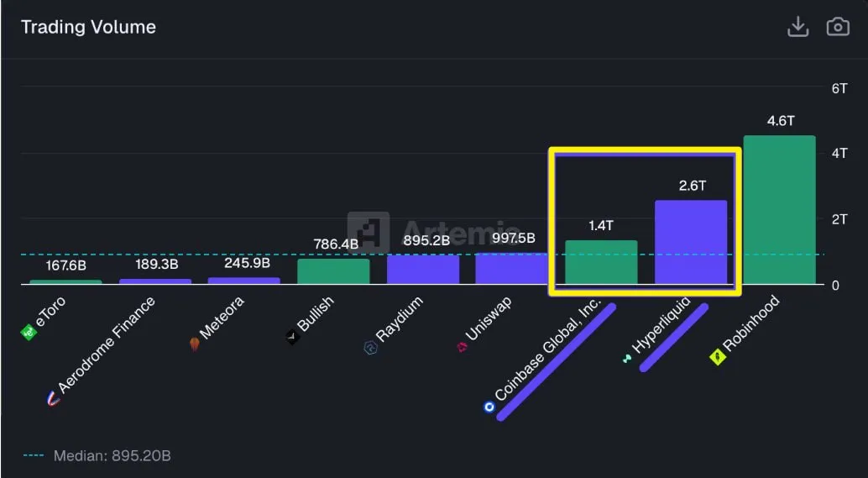
Task: Click the Coinbase 1.4T bar
Action: (601, 262)
